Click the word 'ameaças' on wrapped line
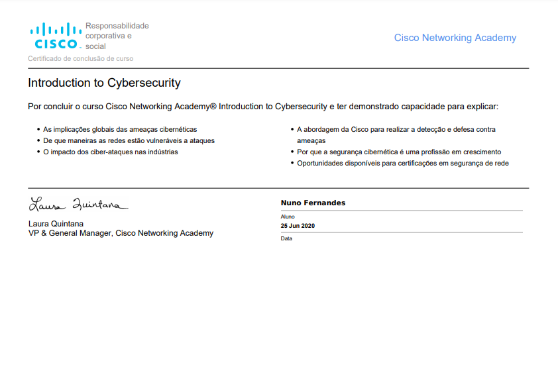The width and height of the screenshot is (558, 392). click(311, 140)
